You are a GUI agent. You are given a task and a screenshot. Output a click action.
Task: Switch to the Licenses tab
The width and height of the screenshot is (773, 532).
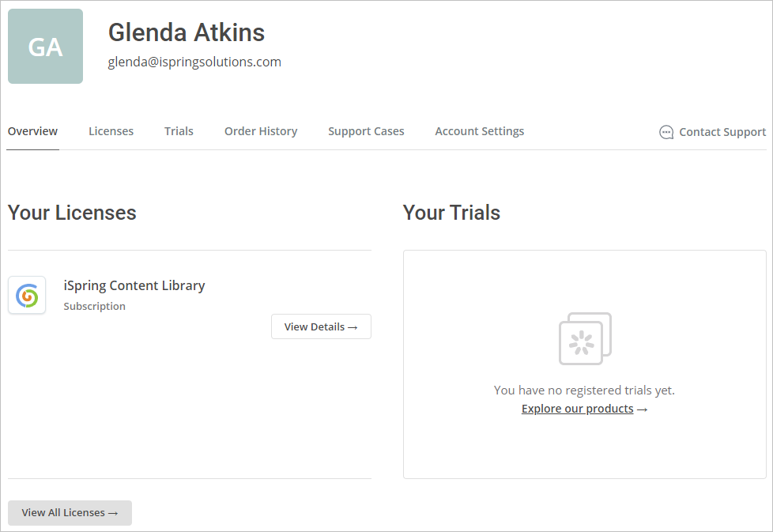(111, 131)
